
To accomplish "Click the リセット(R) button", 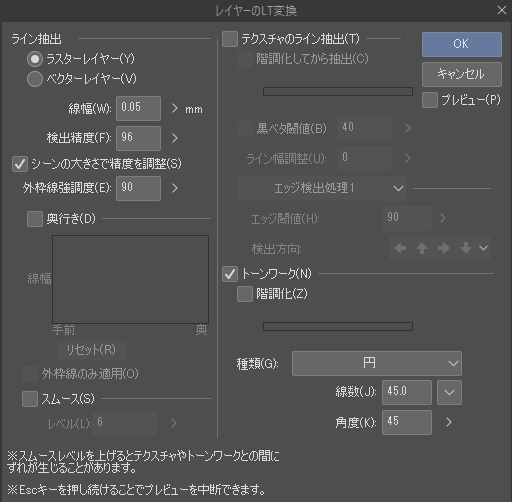I will tap(92, 350).
